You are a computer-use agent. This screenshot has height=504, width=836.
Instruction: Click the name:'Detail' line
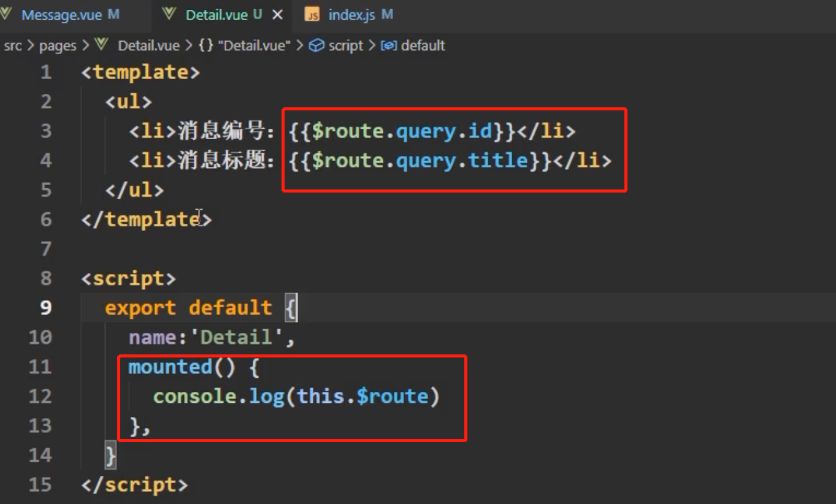pyautogui.click(x=212, y=337)
